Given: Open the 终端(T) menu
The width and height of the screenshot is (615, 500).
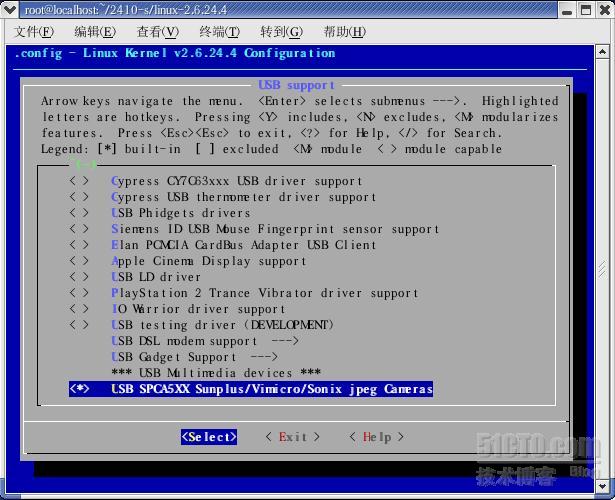Looking at the screenshot, I should [219, 32].
